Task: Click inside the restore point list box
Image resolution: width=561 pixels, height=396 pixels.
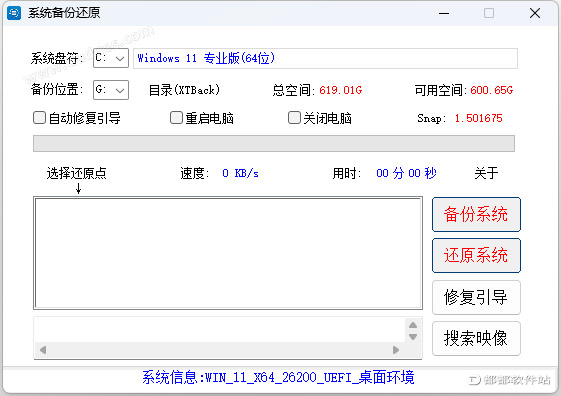Action: tap(228, 253)
